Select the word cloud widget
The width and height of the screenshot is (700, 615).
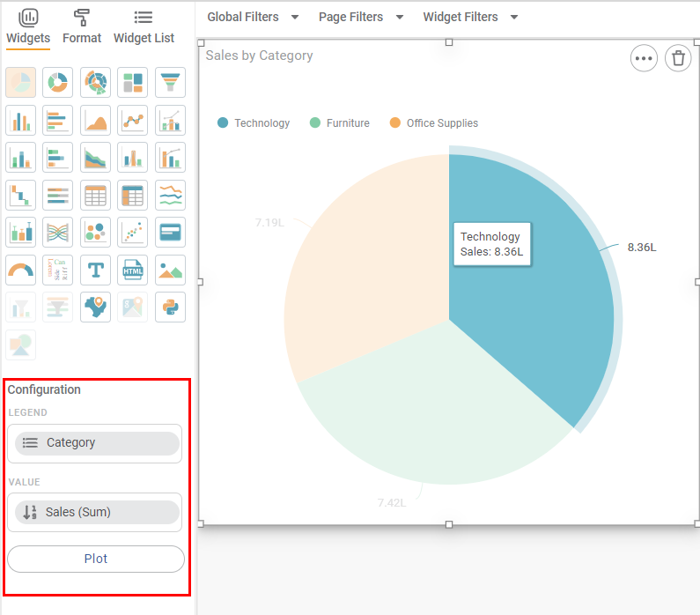pyautogui.click(x=58, y=270)
